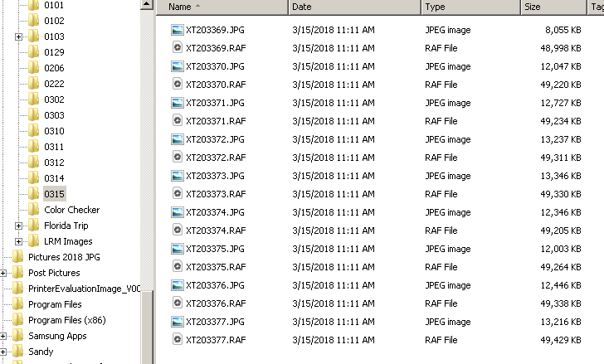The width and height of the screenshot is (604, 364).
Task: Expand the Florida Trip folder node
Action: click(x=18, y=226)
